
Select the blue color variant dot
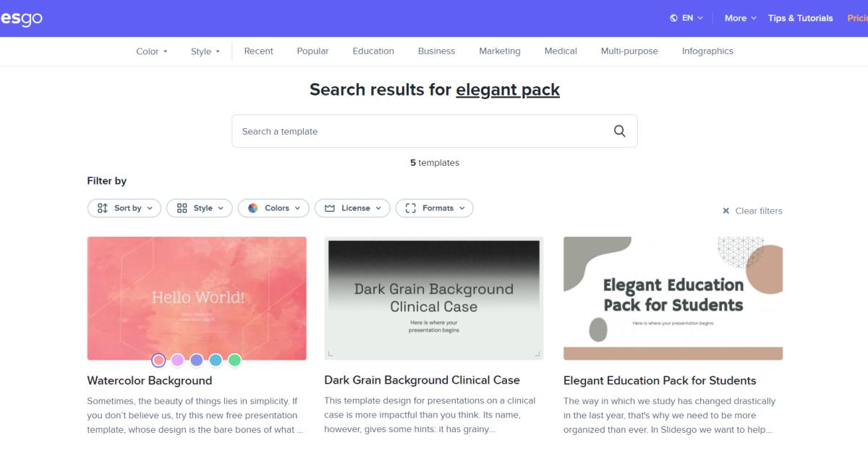pyautogui.click(x=216, y=360)
